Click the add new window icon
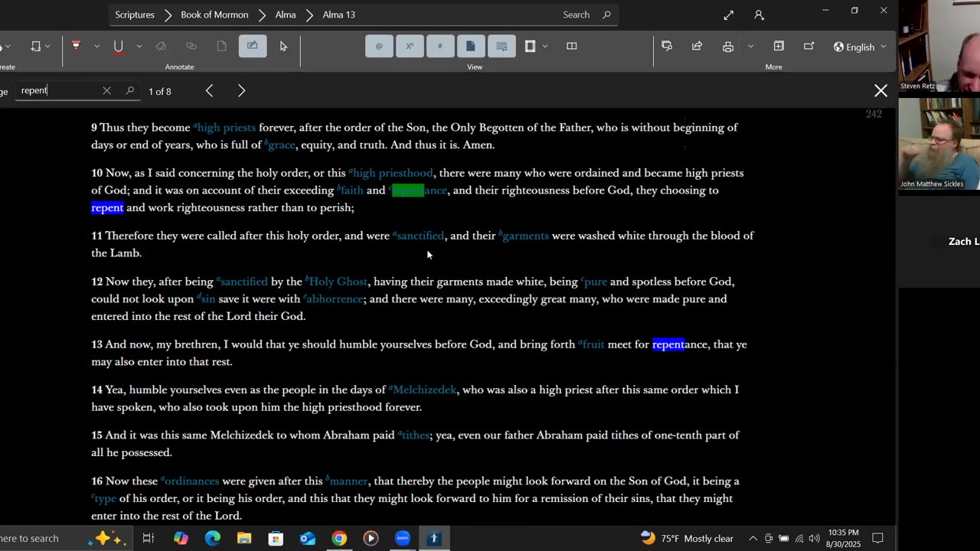 tap(779, 46)
